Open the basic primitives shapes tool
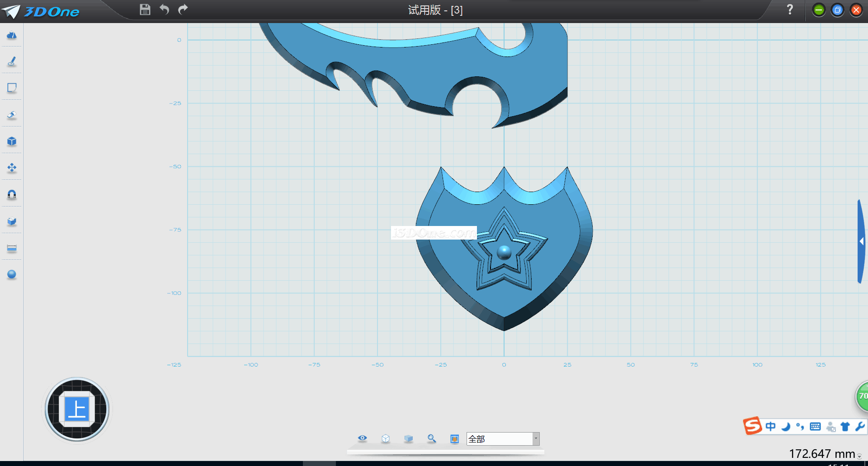Screen dimensions: 868x466 coord(12,35)
